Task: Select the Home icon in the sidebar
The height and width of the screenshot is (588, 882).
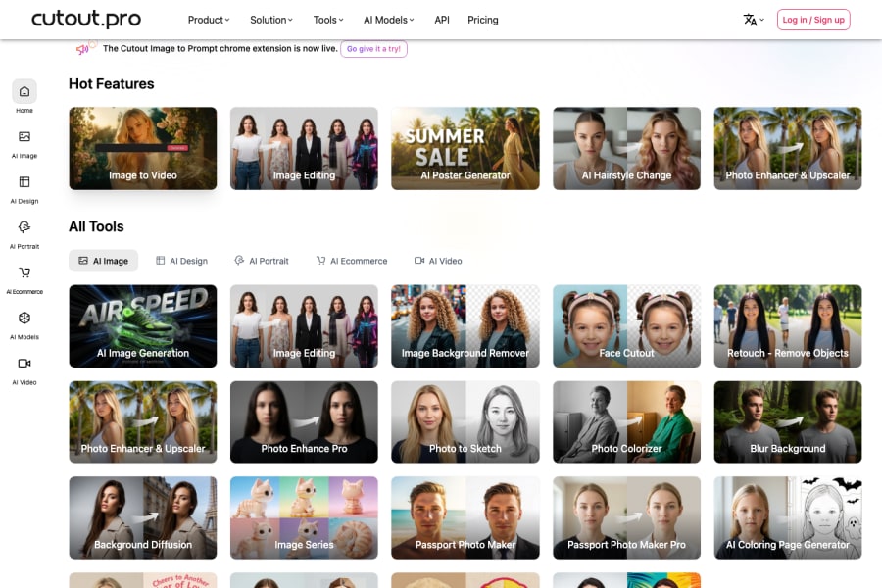Action: click(x=24, y=92)
